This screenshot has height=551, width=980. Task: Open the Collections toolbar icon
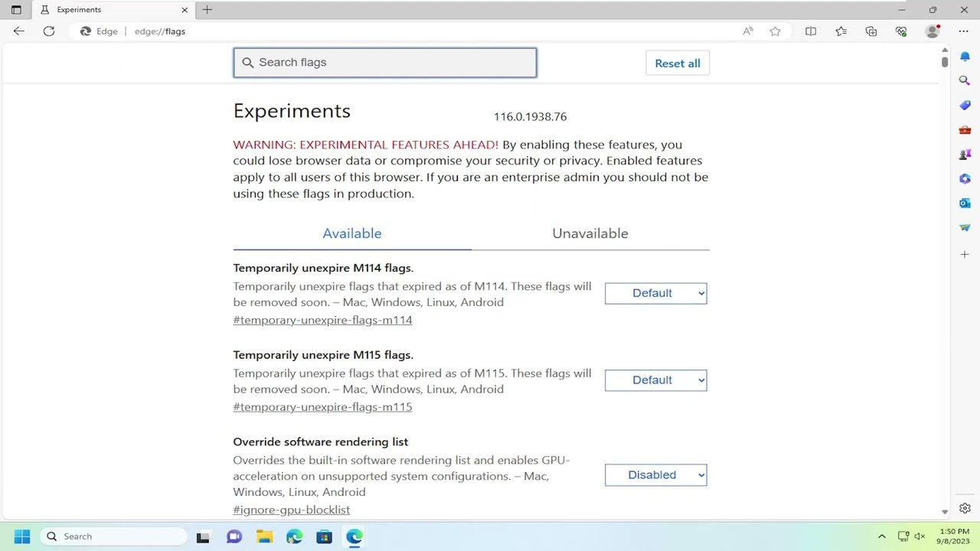(871, 31)
